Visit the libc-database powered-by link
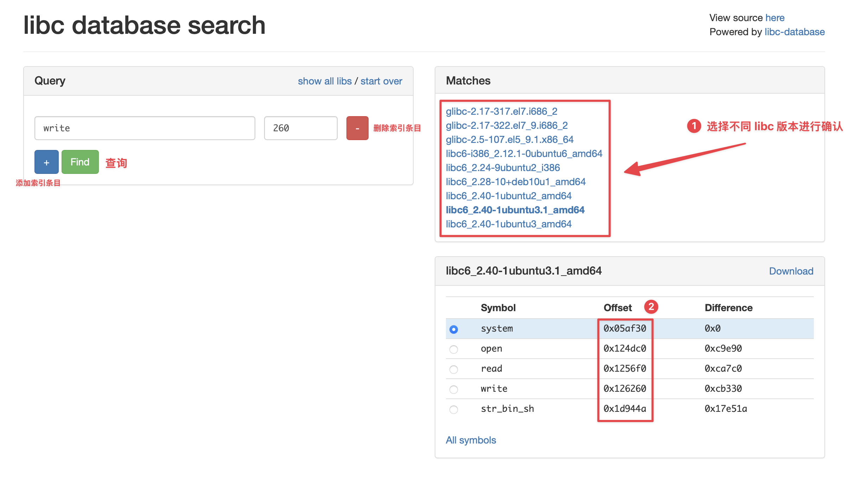This screenshot has width=868, height=497. point(794,32)
